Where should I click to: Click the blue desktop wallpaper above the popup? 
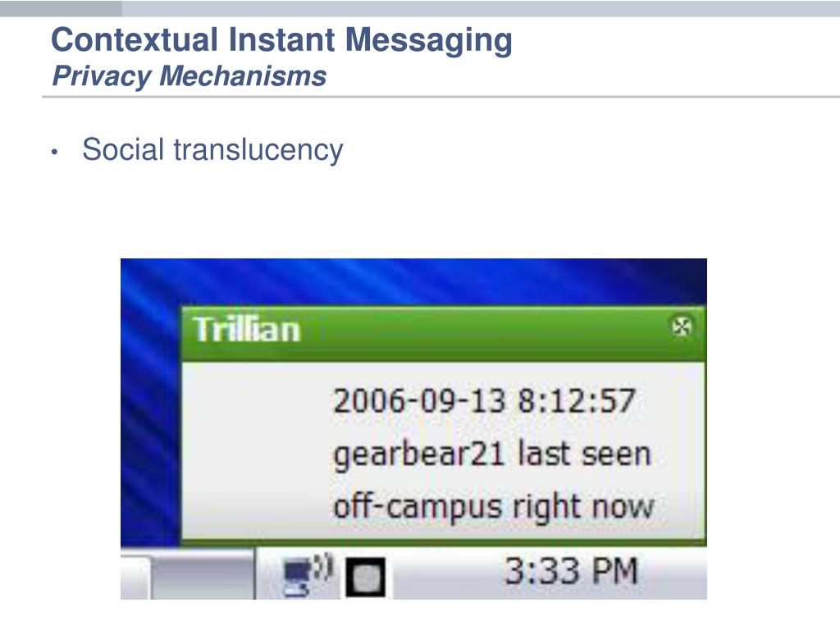(413, 281)
